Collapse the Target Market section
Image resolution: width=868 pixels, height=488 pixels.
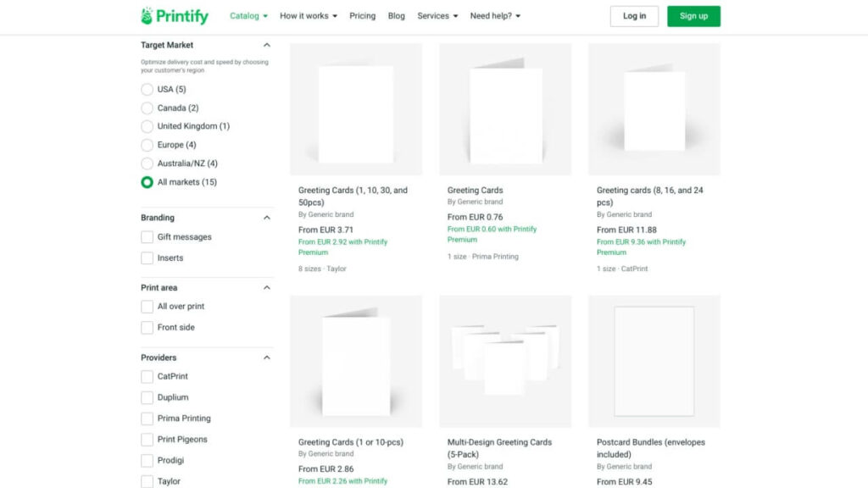(265, 45)
